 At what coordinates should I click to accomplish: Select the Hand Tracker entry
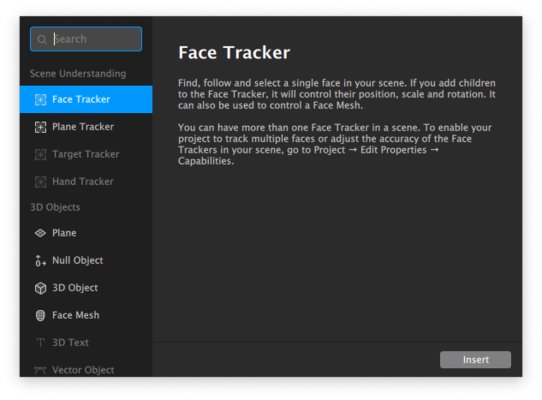pos(86,182)
